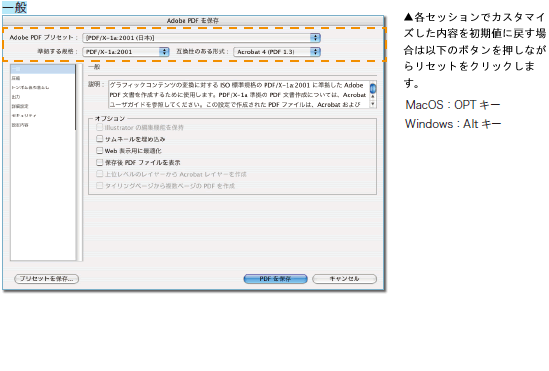Enable 保存後 PDF ファイルを表示 checkbox

point(99,162)
